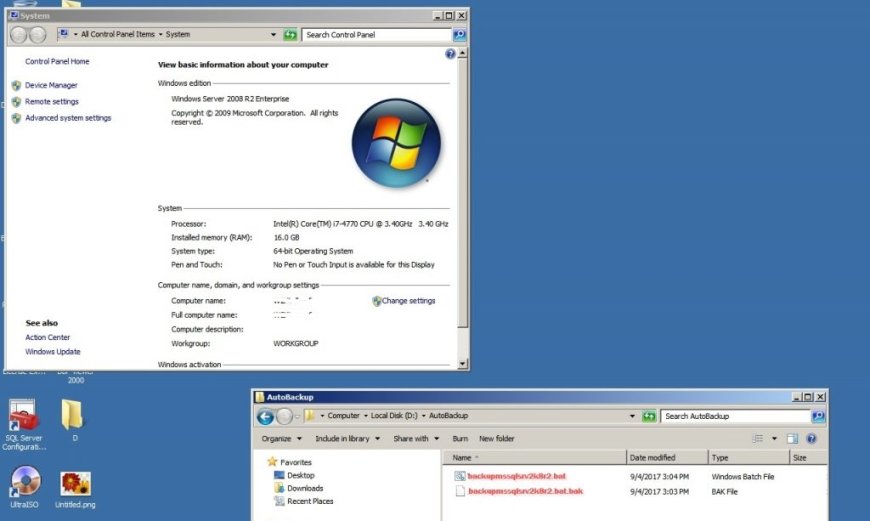Sort by Type column header
The width and height of the screenshot is (870, 521).
[x=749, y=458]
